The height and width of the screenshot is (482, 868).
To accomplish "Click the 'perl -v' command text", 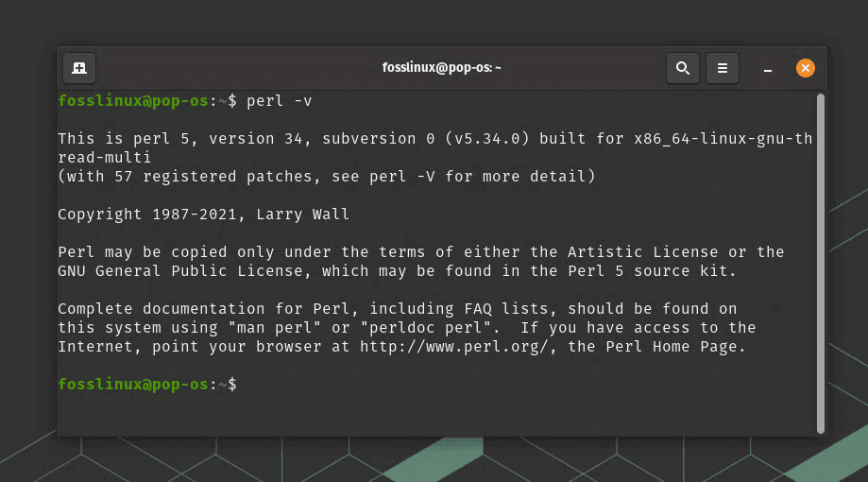I will tap(279, 101).
